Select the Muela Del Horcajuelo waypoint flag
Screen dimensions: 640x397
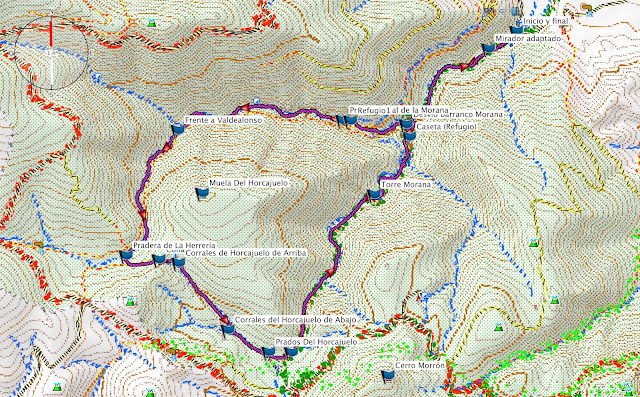pos(202,193)
